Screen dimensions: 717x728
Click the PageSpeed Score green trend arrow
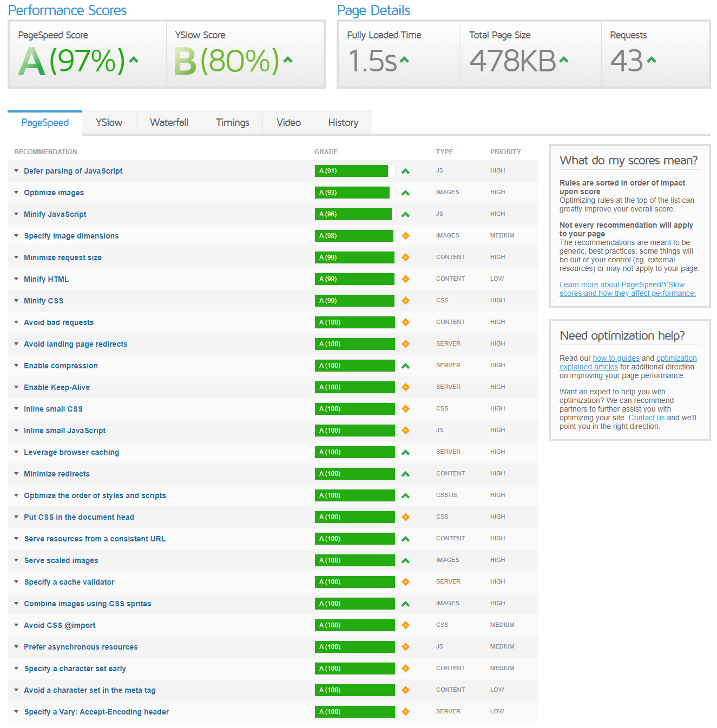[x=134, y=60]
